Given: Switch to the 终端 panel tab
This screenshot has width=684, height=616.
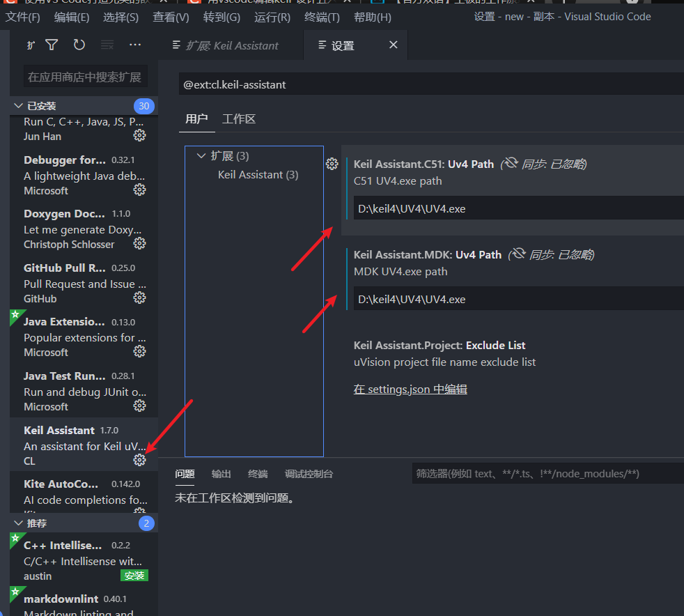Looking at the screenshot, I should [258, 475].
